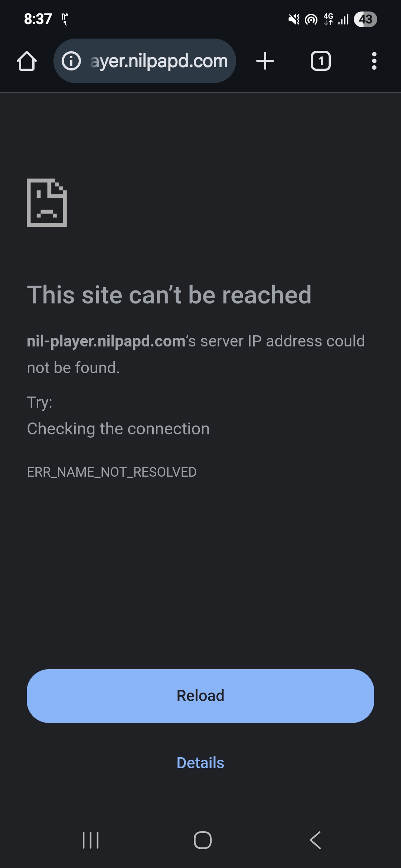Open the three-dot browser menu
Viewport: 401px width, 868px height.
(x=374, y=61)
